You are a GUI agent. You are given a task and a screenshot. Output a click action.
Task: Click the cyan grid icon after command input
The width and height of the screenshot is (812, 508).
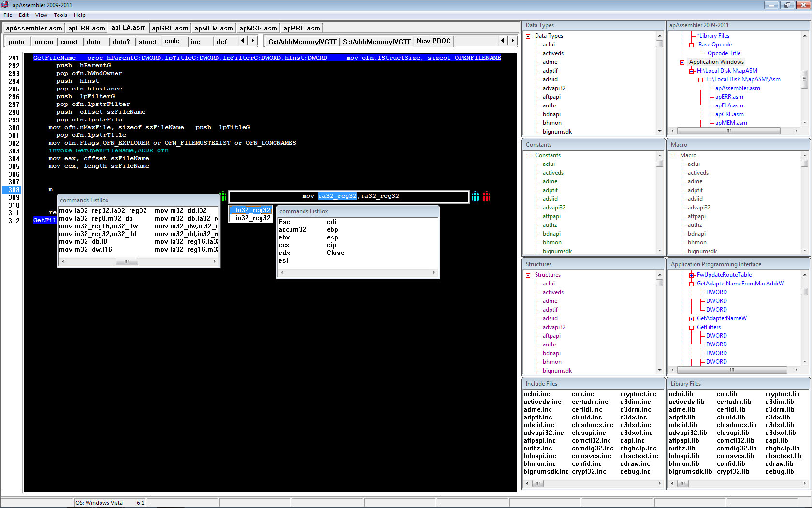tap(476, 196)
